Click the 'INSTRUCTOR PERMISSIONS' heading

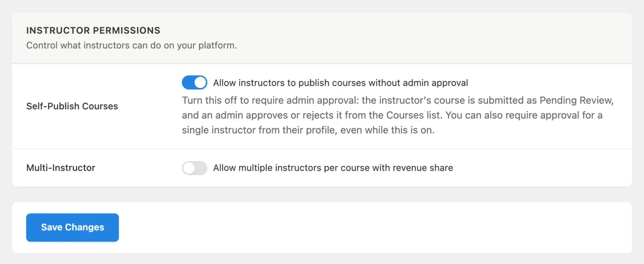pyautogui.click(x=93, y=31)
